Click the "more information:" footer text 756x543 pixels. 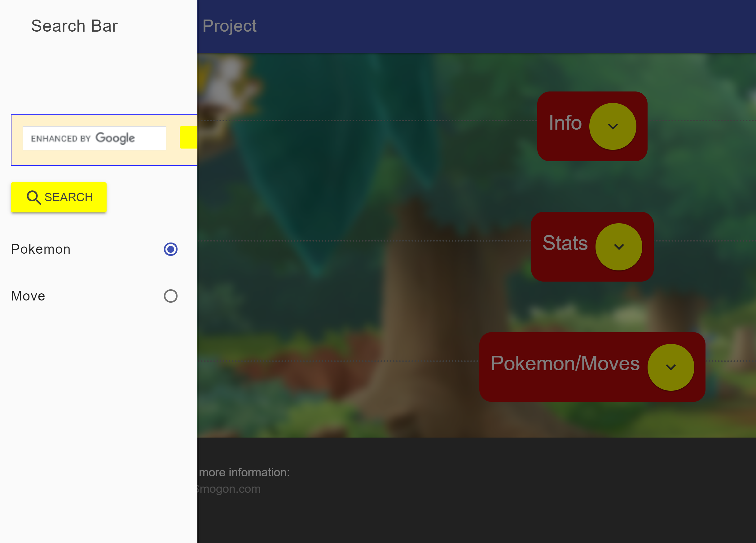(244, 472)
